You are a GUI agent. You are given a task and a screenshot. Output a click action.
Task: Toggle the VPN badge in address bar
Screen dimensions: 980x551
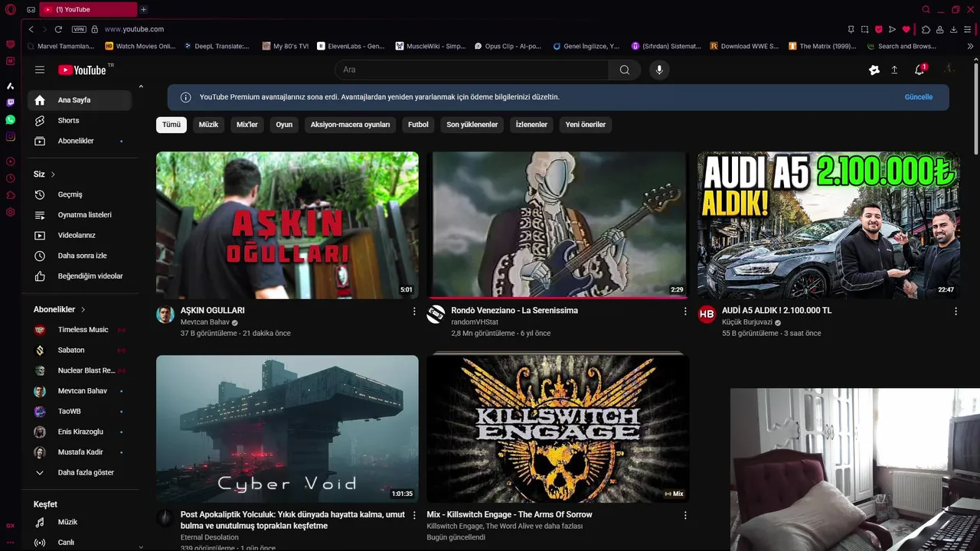click(79, 29)
